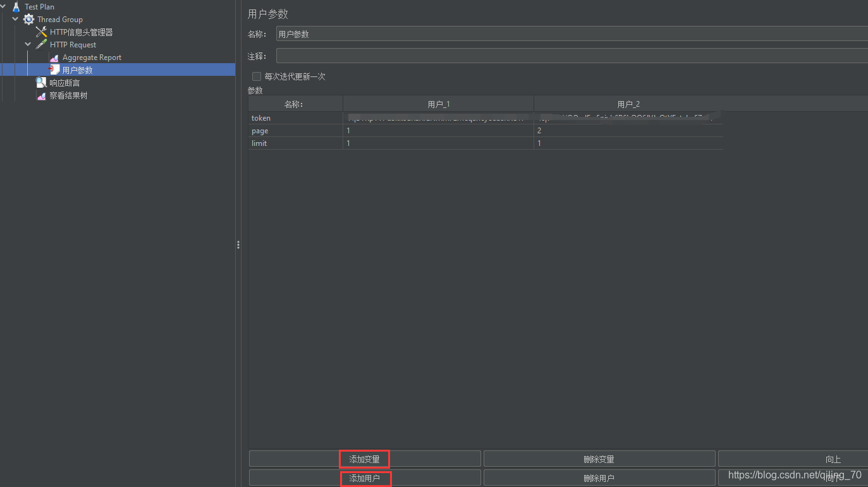Focus the 名称 input field
This screenshot has height=487, width=868.
[572, 34]
